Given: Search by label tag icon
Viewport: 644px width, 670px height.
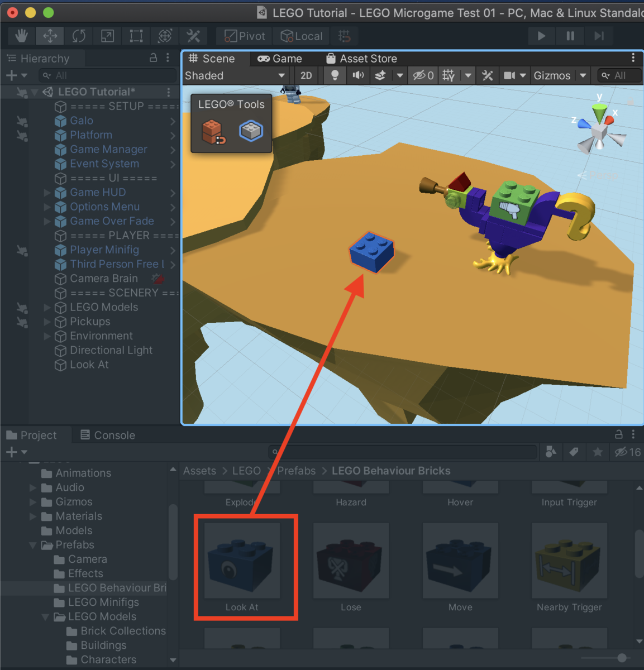Looking at the screenshot, I should tap(574, 452).
